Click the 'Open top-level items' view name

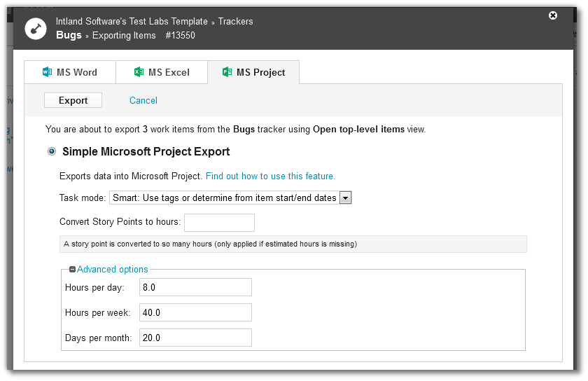358,129
